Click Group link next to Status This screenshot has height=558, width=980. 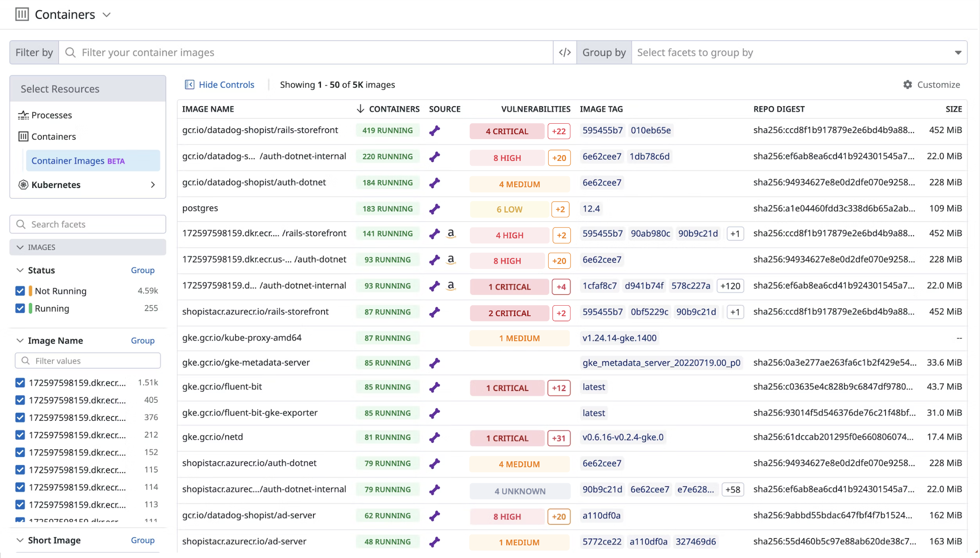tap(143, 270)
